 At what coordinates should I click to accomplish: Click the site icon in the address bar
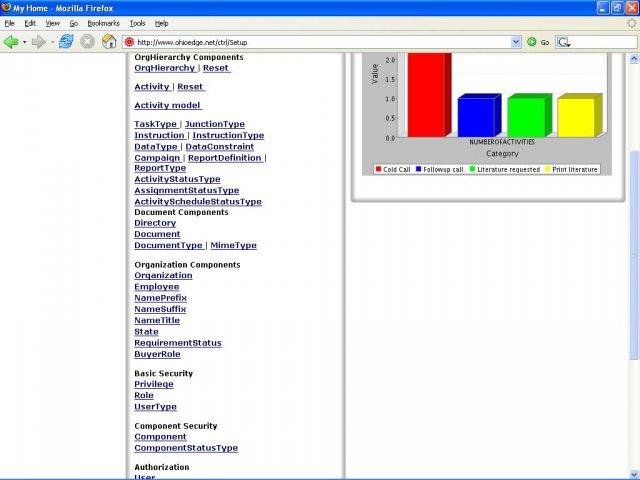[129, 42]
